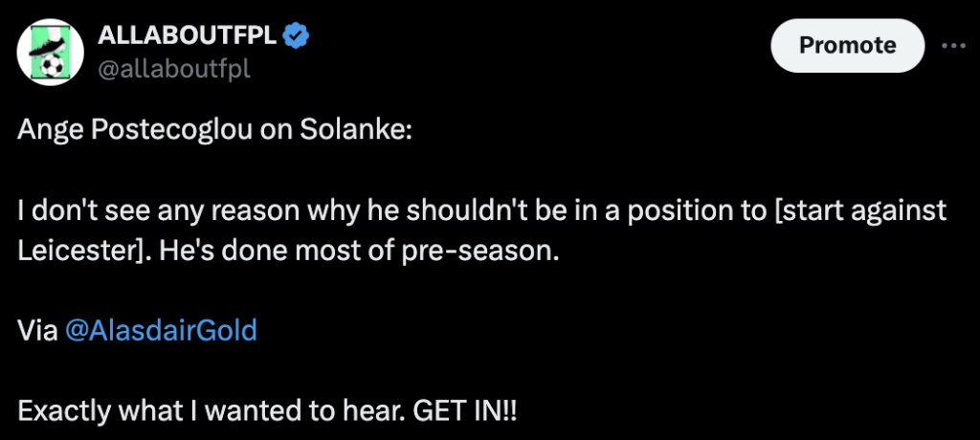Image resolution: width=980 pixels, height=440 pixels.
Task: Click the word "hear." in the last line
Action: [380, 411]
